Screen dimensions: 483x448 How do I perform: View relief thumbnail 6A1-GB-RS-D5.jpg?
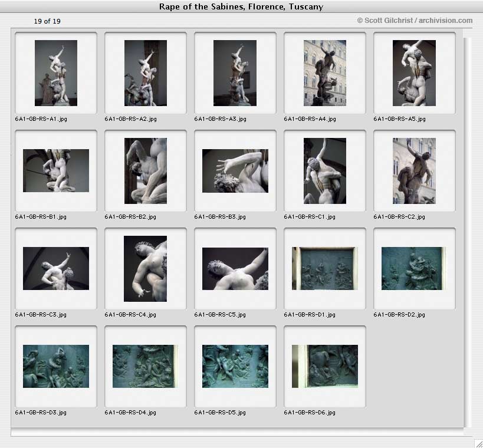(x=235, y=367)
